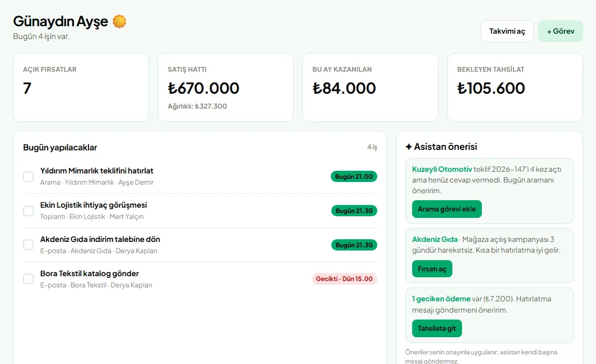Click the Toplantı · Ekin Lojistik · Mert Yalçın details

[x=92, y=217]
